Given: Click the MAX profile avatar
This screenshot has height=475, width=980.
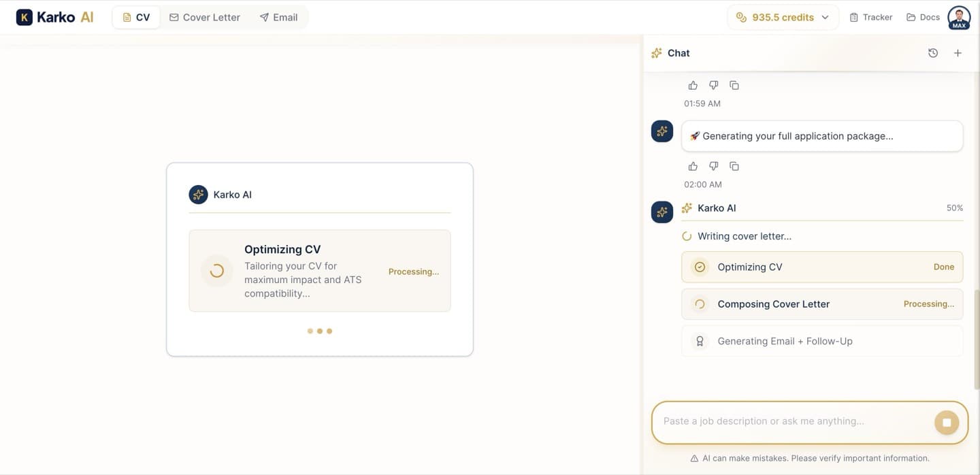Looking at the screenshot, I should tap(958, 16).
